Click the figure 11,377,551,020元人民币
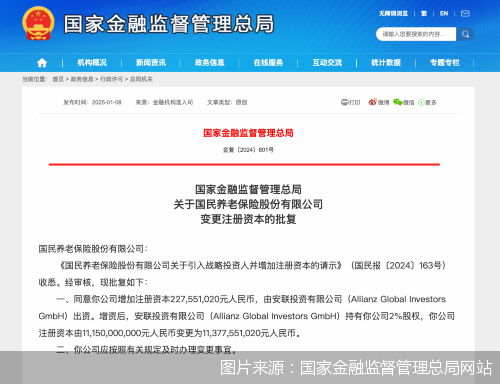The image size is (500, 384). click(x=249, y=333)
